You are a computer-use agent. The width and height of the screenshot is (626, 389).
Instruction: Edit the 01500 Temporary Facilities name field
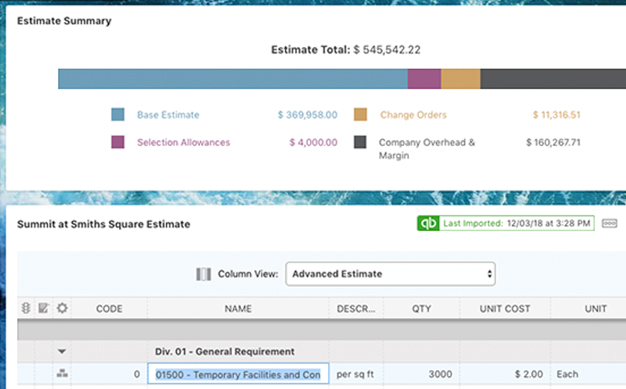238,374
